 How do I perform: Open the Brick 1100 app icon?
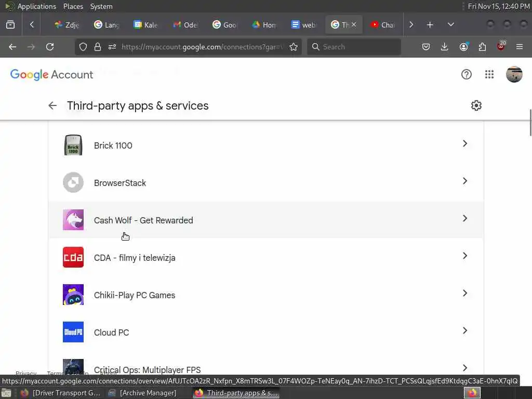73,145
